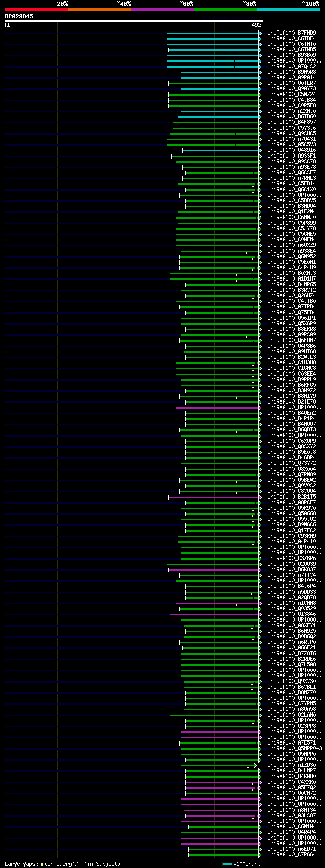The height and width of the screenshot is (868, 325).
Task: Select the UniRef100_Q8SXY2 label
Action: pyautogui.click(x=291, y=446)
